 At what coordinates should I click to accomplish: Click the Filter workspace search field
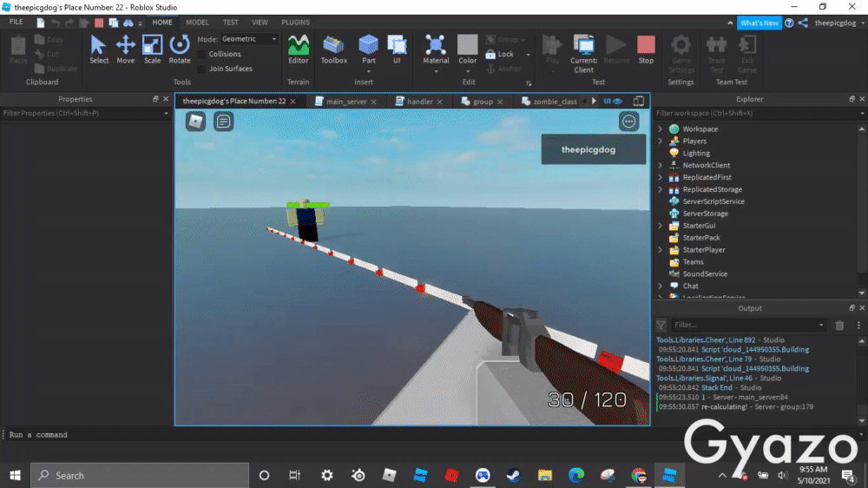(759, 113)
